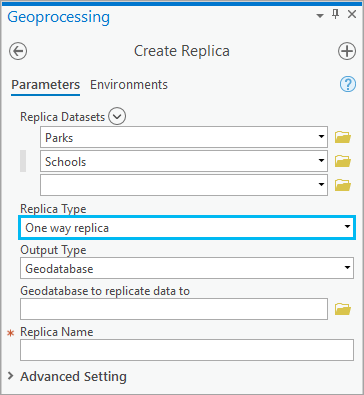364x395 pixels.
Task: Click the plus icon beside Create Replica
Action: [x=347, y=51]
